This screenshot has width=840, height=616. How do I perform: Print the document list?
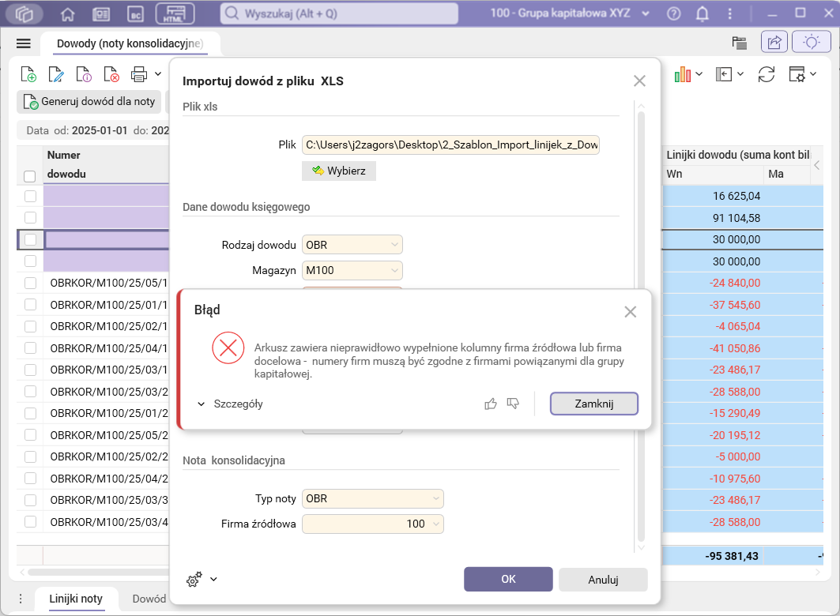[x=139, y=74]
